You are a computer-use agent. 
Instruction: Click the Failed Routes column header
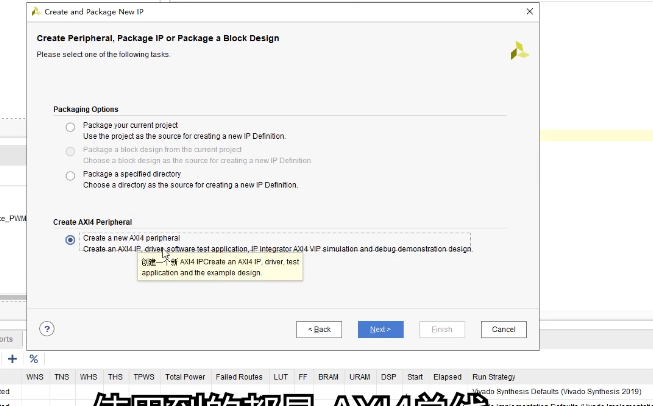[239, 377]
